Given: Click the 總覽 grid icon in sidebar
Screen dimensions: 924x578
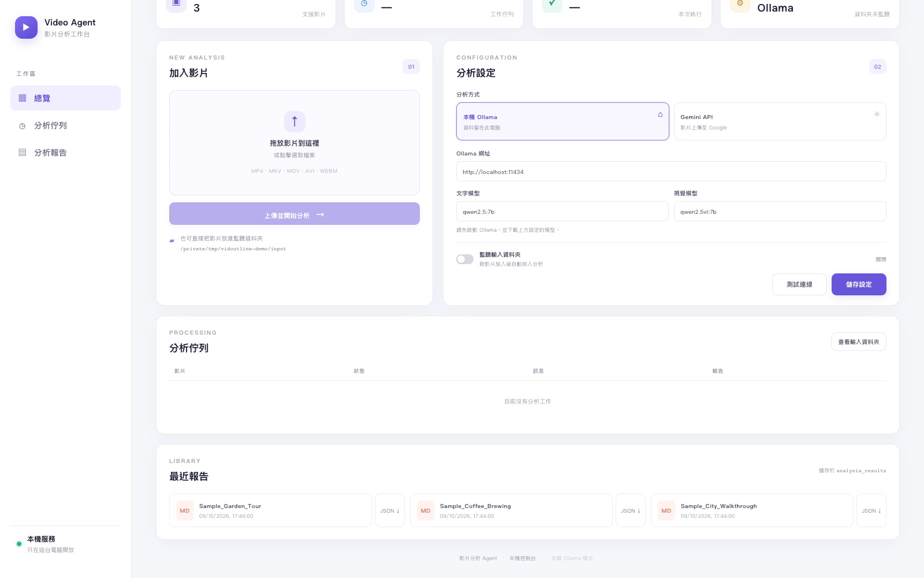Looking at the screenshot, I should [23, 98].
